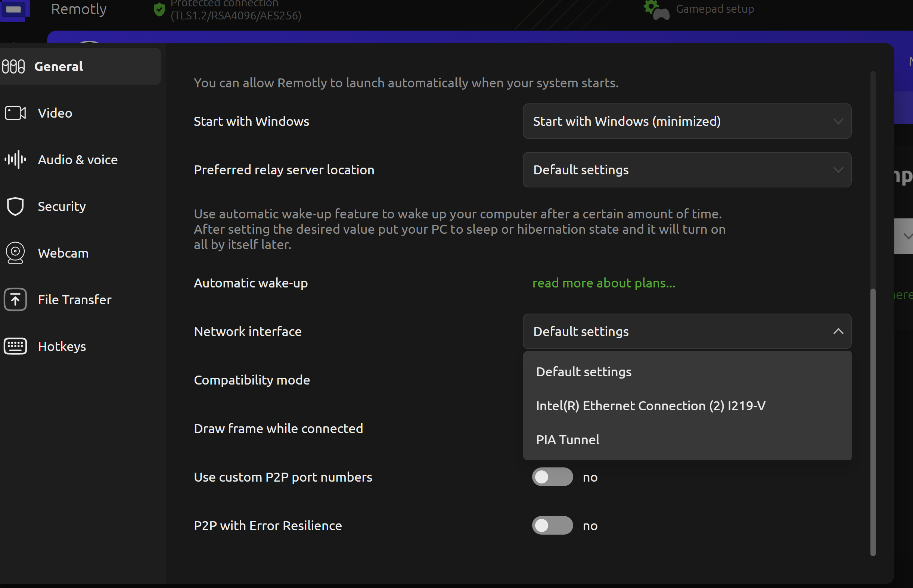Click the Start with Windows label

[252, 121]
